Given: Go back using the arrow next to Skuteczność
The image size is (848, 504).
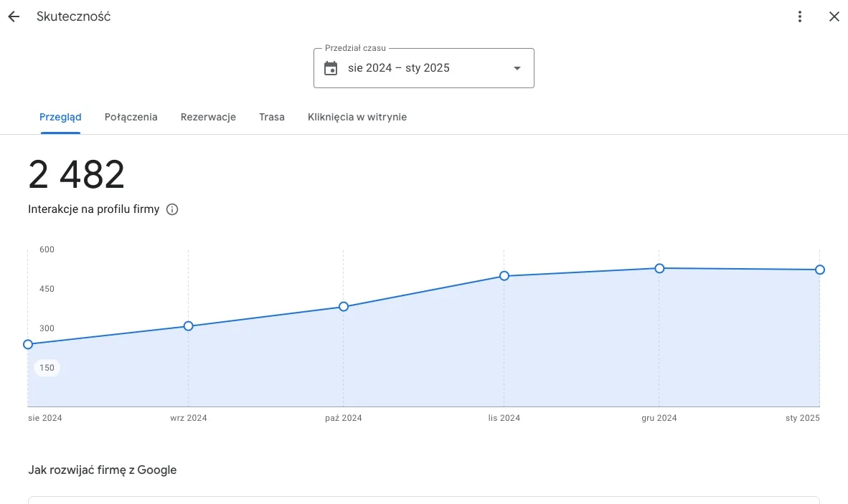Looking at the screenshot, I should point(14,17).
